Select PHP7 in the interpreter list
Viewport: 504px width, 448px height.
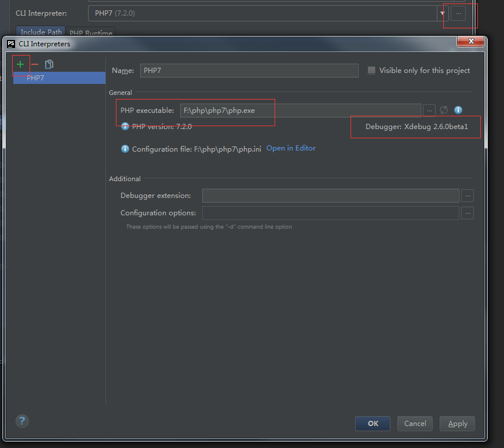point(59,78)
